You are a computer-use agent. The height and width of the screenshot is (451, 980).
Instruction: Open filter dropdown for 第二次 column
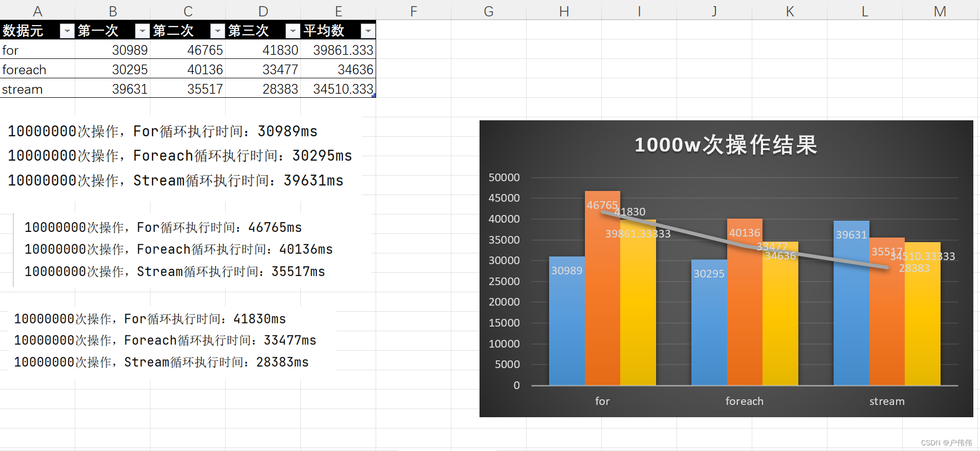pyautogui.click(x=217, y=31)
